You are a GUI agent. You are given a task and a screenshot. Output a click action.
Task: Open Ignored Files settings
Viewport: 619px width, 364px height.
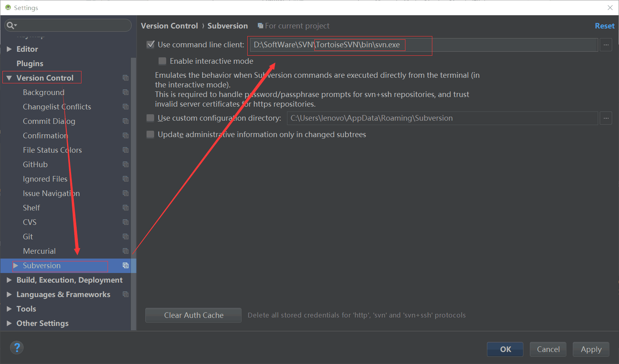[x=45, y=179]
